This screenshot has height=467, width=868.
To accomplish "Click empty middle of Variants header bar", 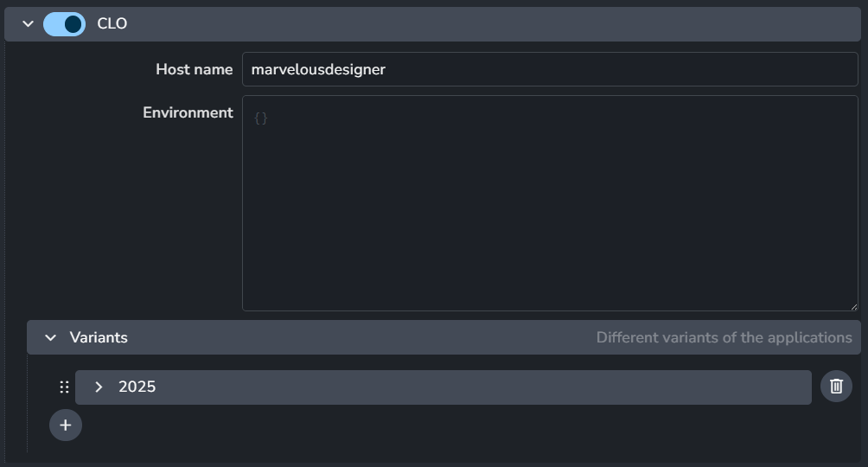I will point(360,337).
